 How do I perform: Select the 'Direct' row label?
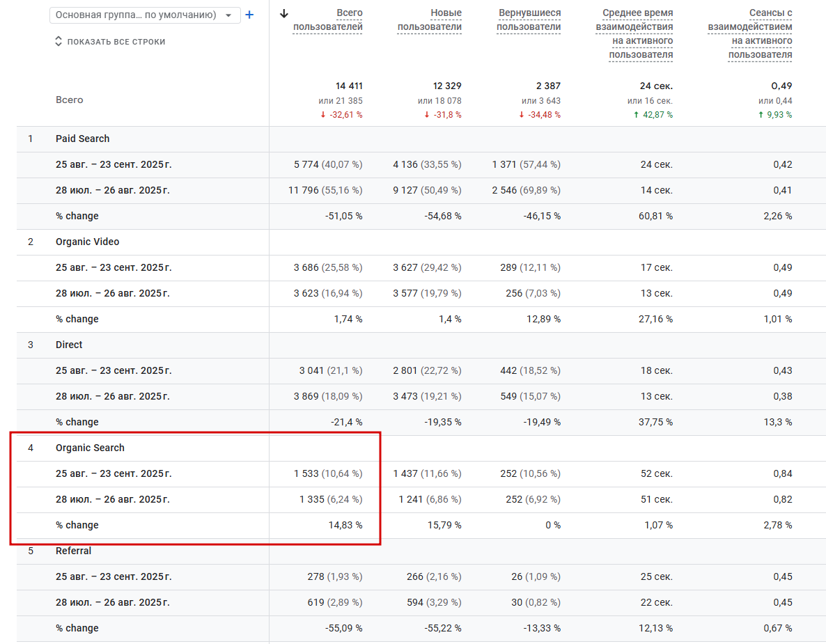click(69, 345)
